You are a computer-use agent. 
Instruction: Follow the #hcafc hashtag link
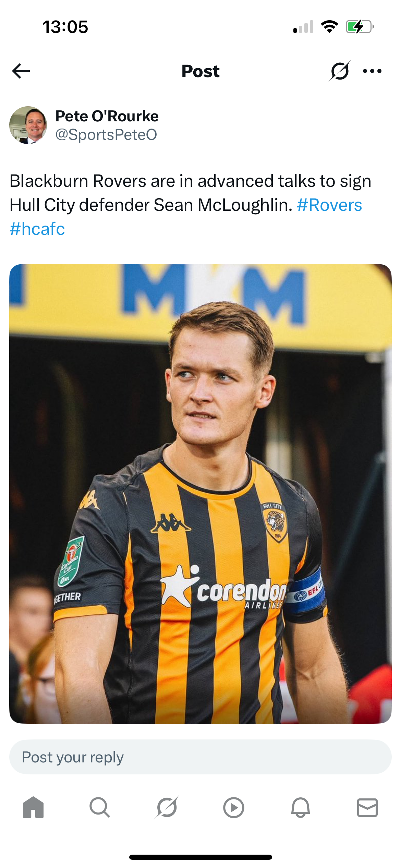[x=37, y=229]
